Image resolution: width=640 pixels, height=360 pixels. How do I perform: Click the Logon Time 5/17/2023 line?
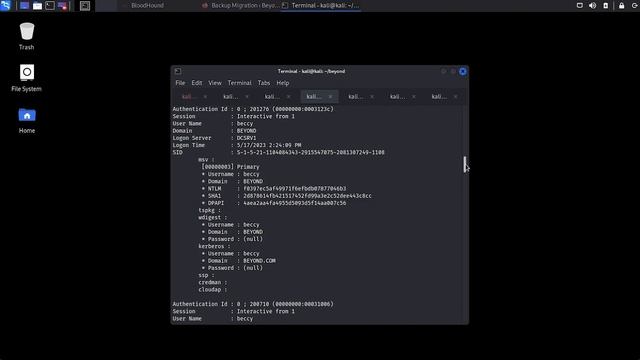coord(237,145)
